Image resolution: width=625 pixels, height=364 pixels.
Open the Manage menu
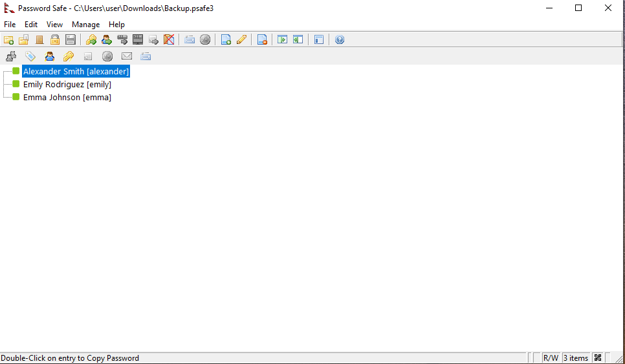85,25
